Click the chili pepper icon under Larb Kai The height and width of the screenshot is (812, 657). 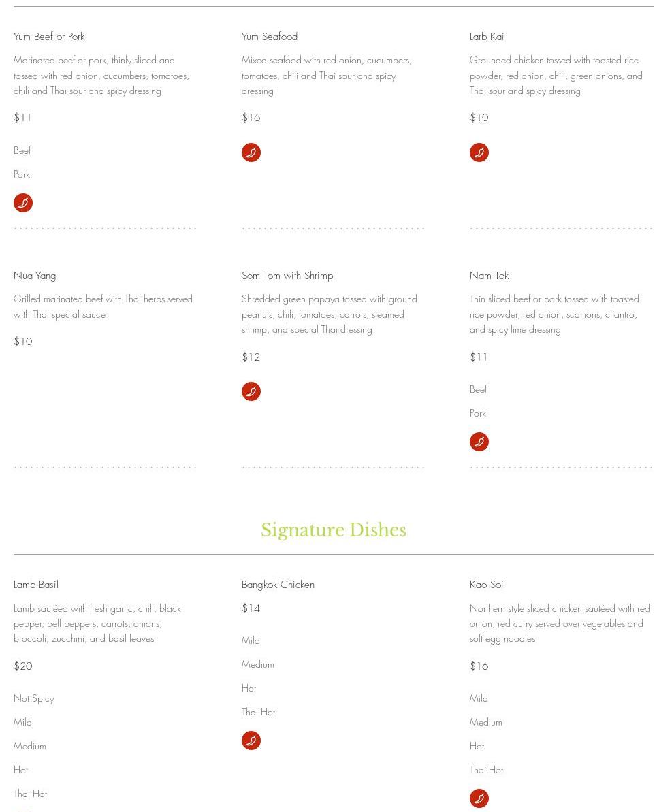(x=479, y=152)
